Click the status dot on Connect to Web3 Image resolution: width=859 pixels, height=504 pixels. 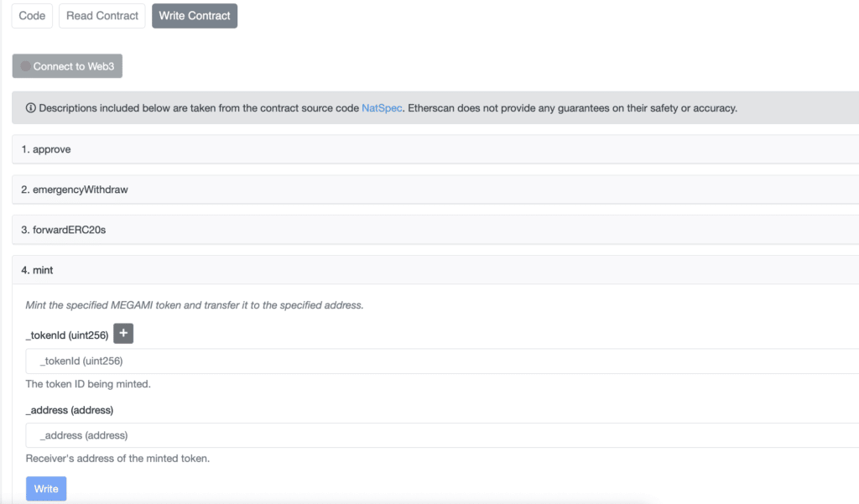[25, 66]
